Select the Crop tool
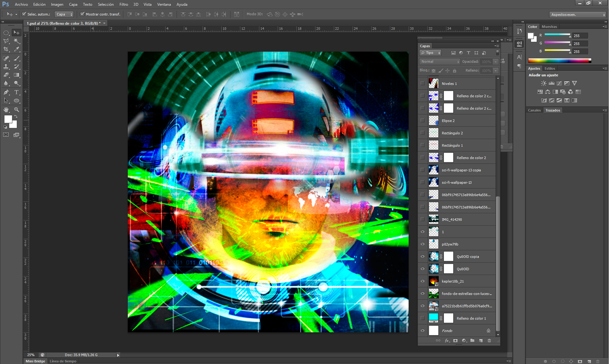This screenshot has height=364, width=609. (x=6, y=49)
